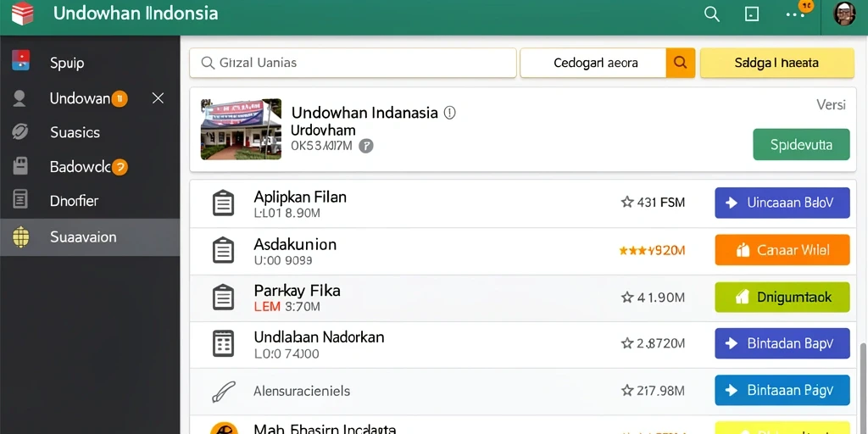Click the green Spidevutta button
Viewport: 868px width, 434px height.
pyautogui.click(x=801, y=144)
